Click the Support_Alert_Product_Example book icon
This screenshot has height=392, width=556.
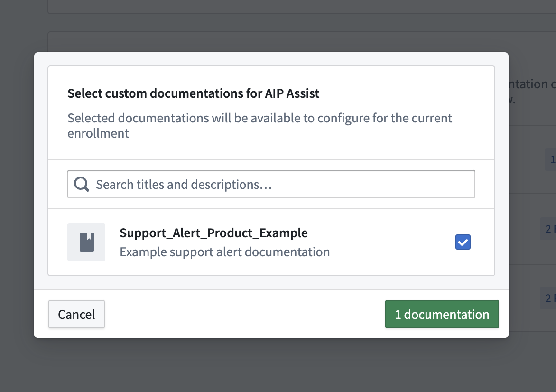(x=86, y=242)
